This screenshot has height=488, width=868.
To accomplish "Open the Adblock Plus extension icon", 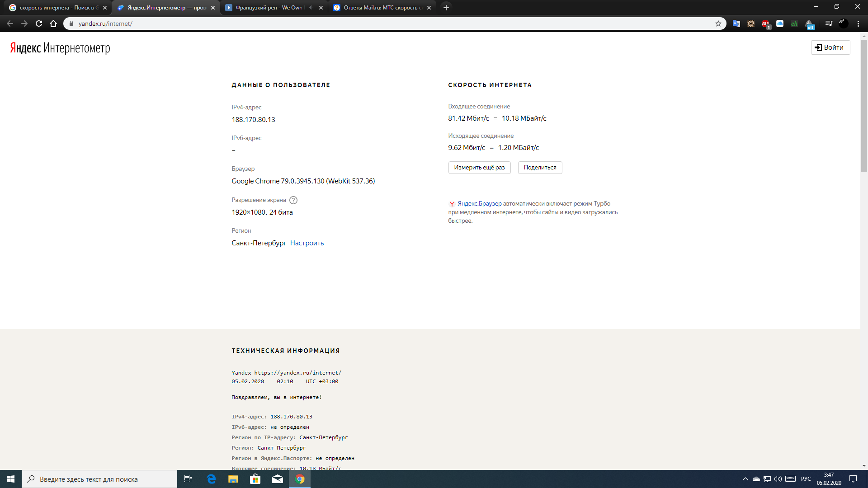I will click(765, 23).
